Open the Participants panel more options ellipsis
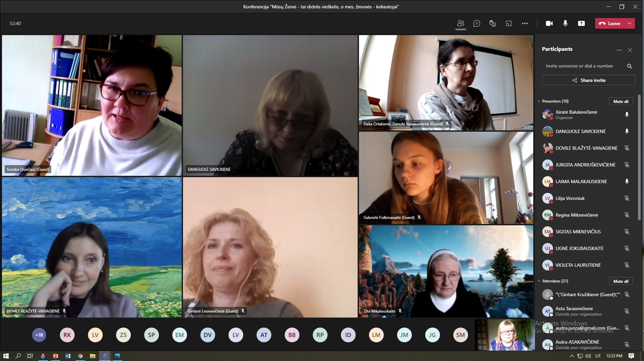 (x=619, y=50)
